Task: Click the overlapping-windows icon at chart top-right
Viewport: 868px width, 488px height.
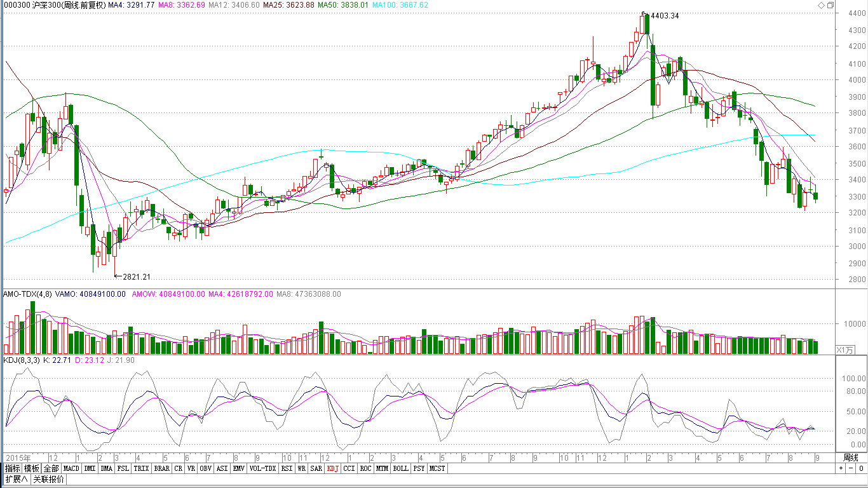Action: point(831,5)
